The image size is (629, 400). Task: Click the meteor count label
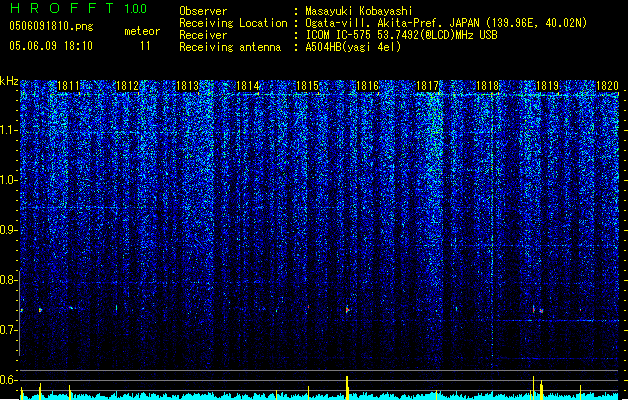coord(142,31)
